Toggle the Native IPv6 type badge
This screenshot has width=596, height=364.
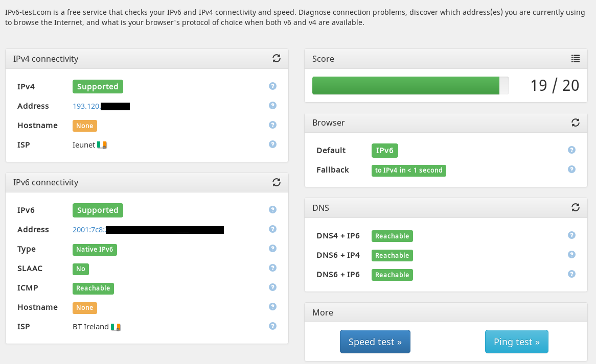pyautogui.click(x=95, y=249)
